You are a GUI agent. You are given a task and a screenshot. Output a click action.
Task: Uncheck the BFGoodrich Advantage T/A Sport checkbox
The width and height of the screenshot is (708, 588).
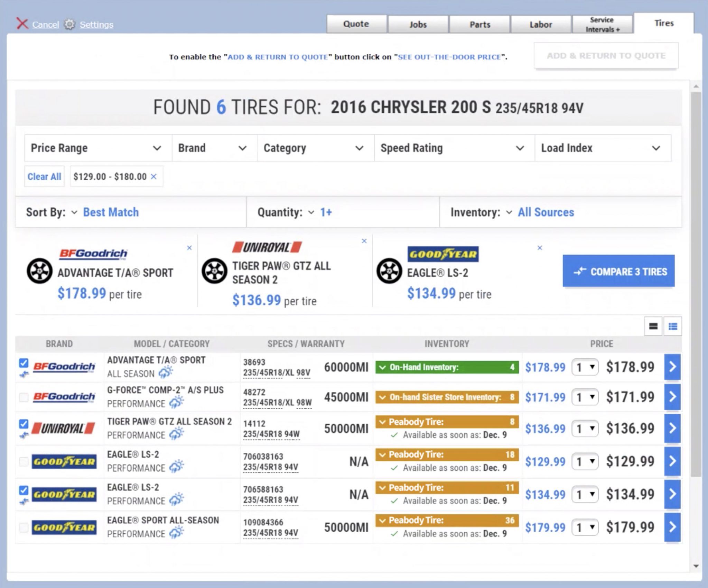[24, 363]
